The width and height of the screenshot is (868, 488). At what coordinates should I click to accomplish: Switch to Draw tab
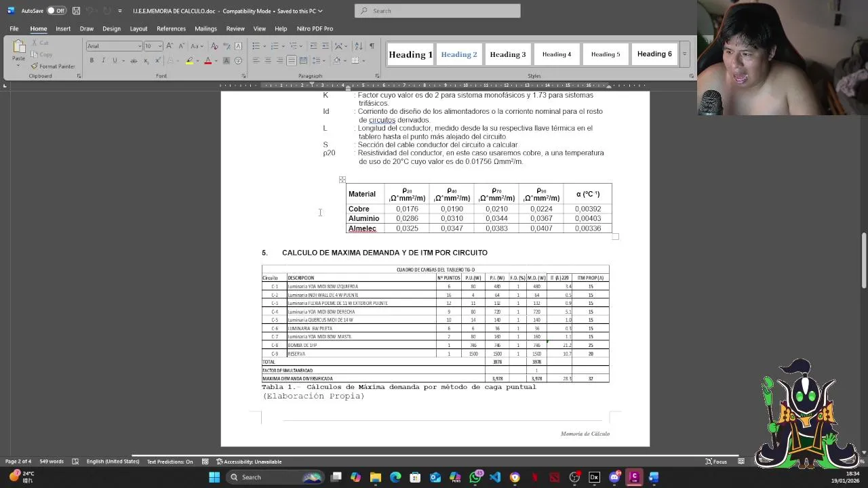pyautogui.click(x=86, y=28)
